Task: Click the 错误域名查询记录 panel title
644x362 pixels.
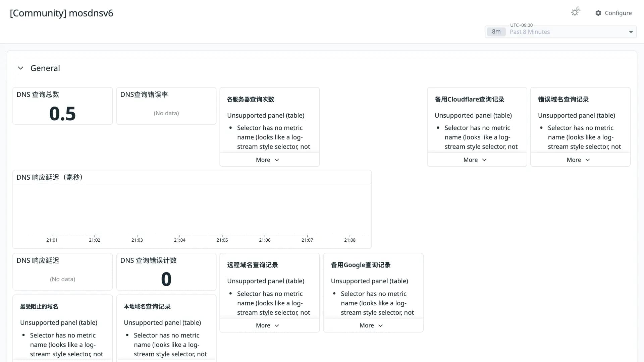Action: coord(563,99)
